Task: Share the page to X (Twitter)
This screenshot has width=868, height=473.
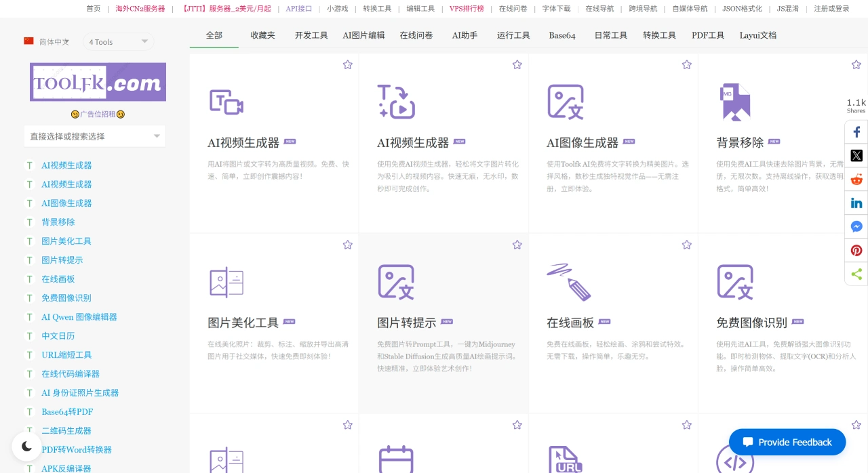Action: click(x=856, y=155)
